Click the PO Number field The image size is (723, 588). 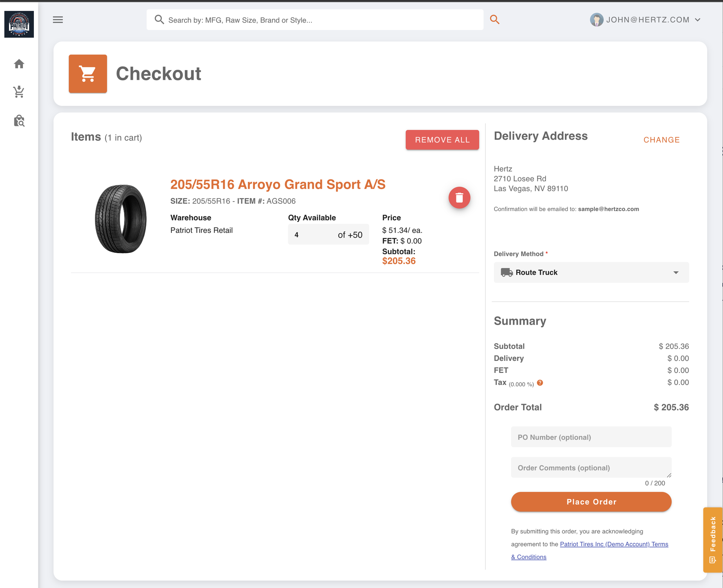(591, 437)
